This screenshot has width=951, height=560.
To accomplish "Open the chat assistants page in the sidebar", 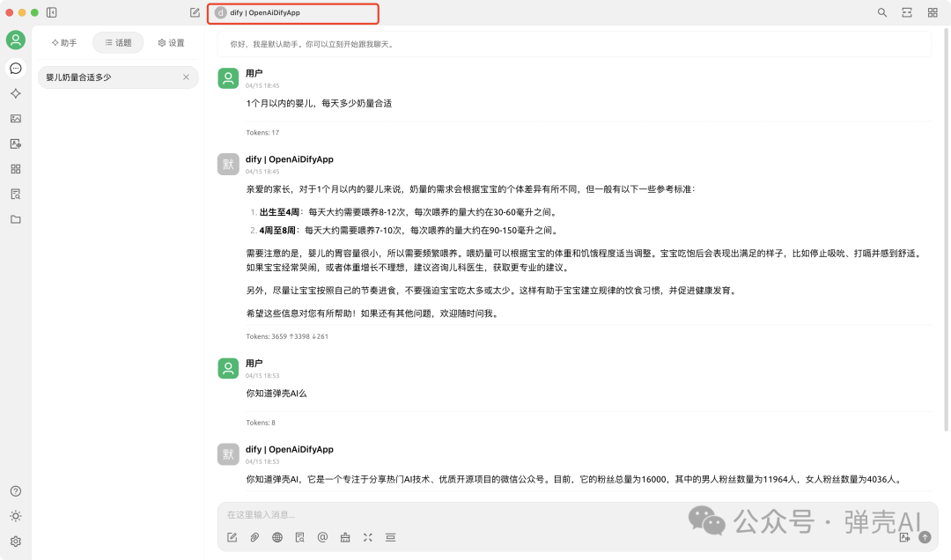I will tap(16, 69).
